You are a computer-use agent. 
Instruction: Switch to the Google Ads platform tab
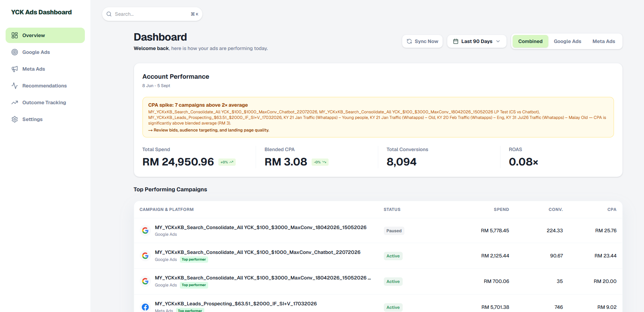point(567,41)
